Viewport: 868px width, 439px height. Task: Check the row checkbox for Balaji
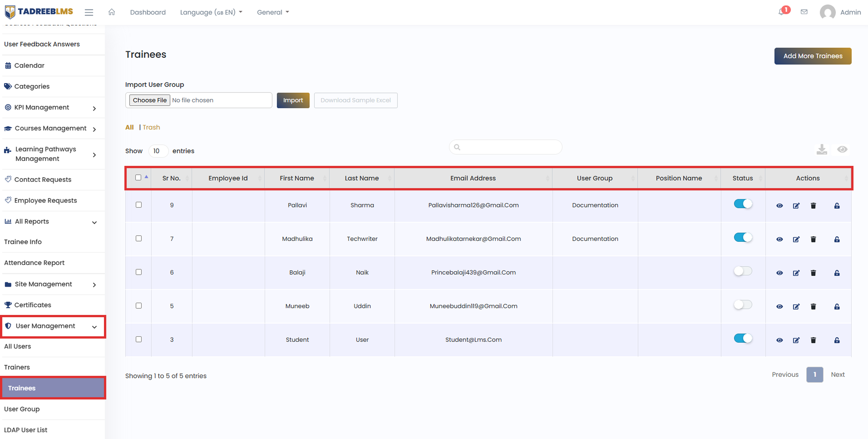(x=138, y=272)
